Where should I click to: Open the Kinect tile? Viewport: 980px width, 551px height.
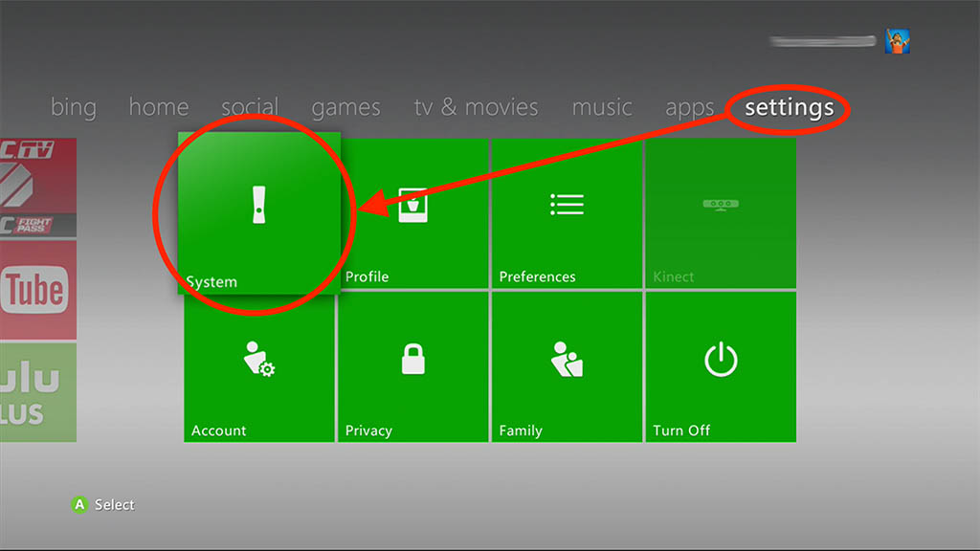point(721,213)
